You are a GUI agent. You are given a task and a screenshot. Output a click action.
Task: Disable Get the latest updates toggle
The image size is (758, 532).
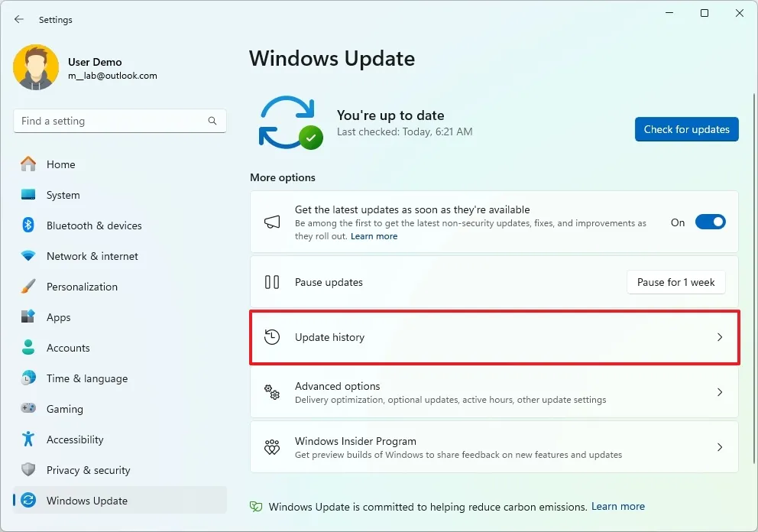710,222
